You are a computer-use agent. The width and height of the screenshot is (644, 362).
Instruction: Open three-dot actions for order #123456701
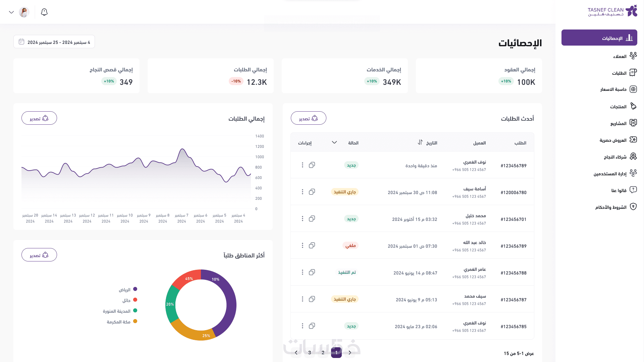coord(302,219)
